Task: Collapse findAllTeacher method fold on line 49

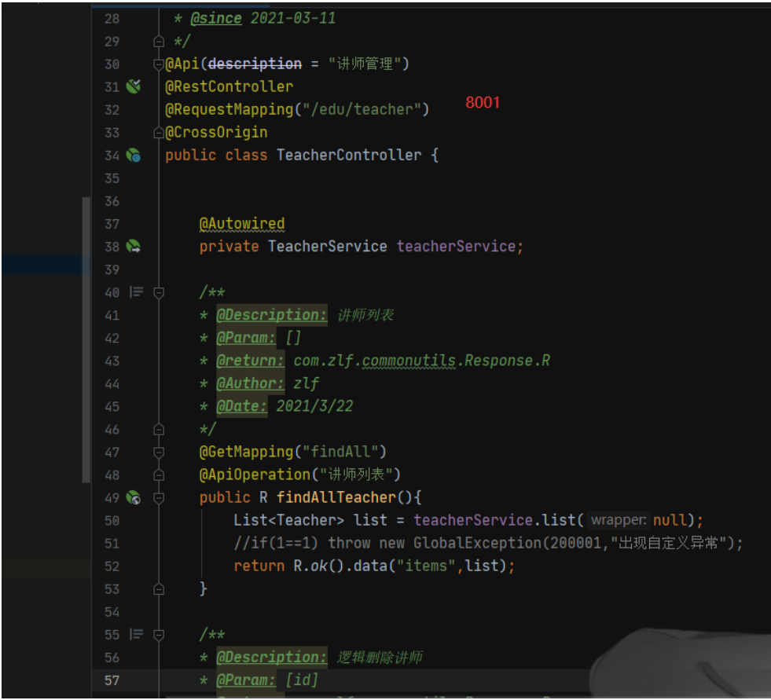Action: (x=158, y=498)
